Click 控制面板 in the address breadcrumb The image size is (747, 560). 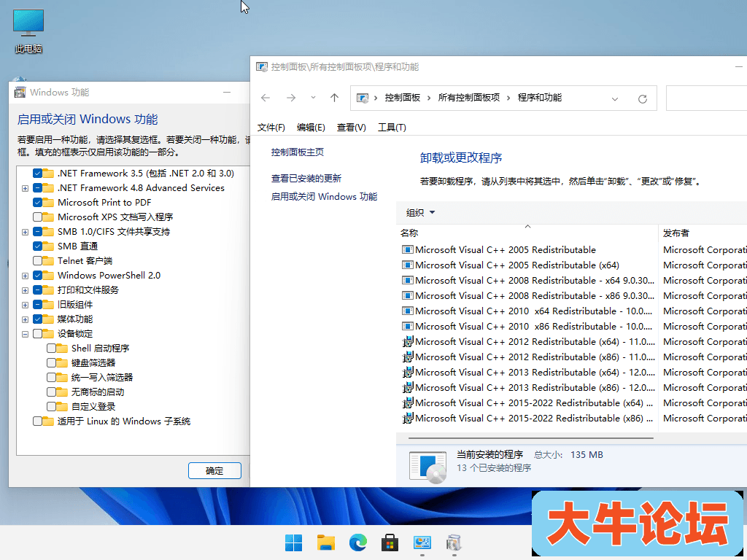[x=403, y=98]
